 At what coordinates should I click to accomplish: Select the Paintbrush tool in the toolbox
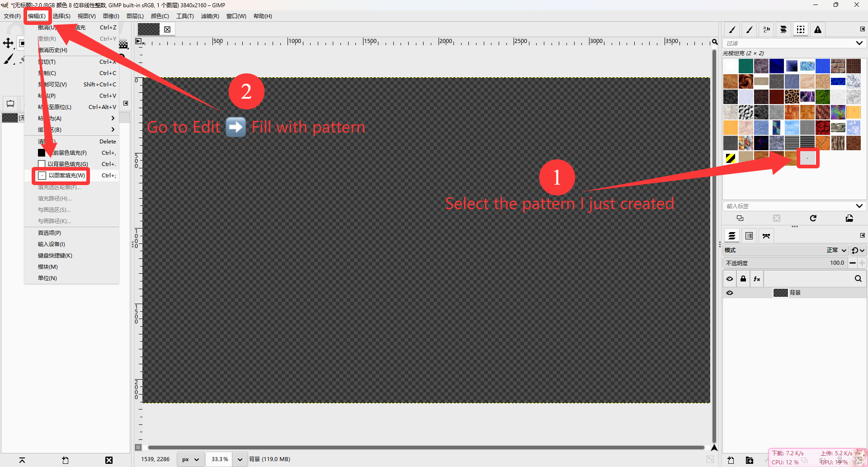9,59
